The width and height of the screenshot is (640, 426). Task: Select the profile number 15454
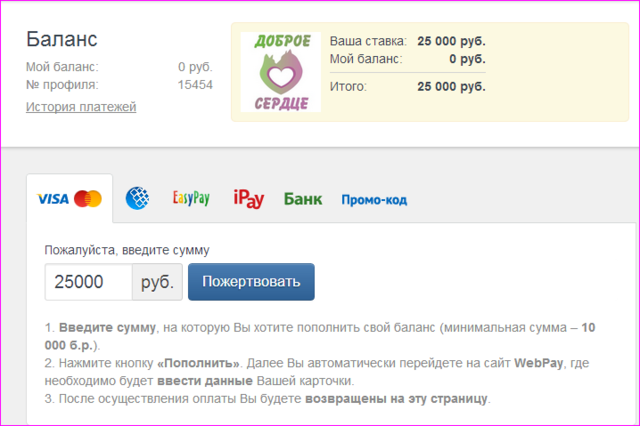[195, 85]
